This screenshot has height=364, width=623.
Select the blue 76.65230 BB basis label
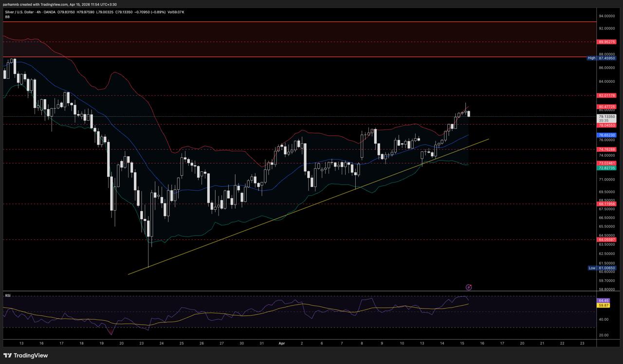607,135
